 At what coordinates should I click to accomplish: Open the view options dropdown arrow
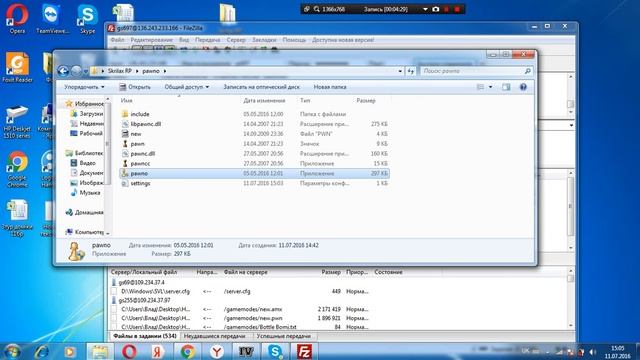(491, 87)
